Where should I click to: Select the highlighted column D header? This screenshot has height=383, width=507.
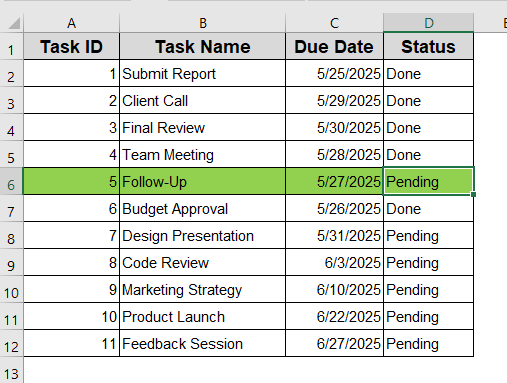[x=429, y=23]
